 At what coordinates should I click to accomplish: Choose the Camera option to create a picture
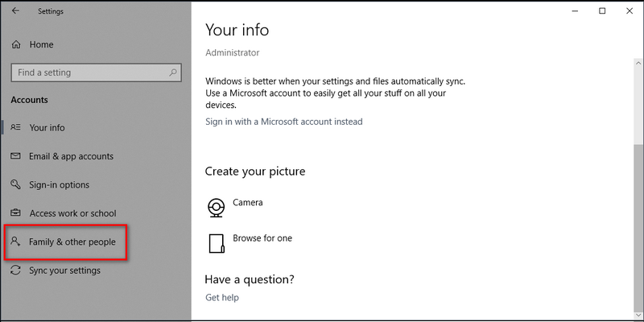pos(248,203)
